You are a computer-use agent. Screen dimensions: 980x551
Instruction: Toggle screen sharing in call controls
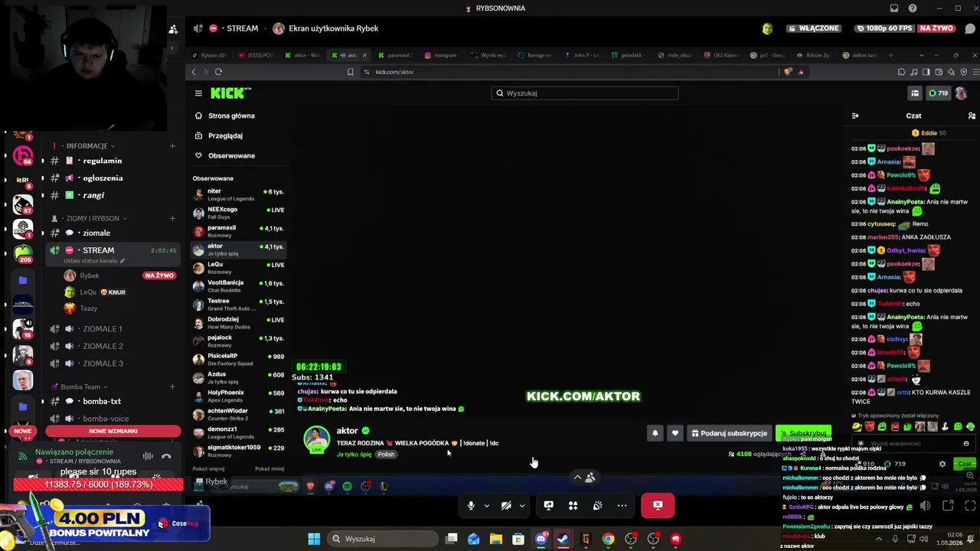tap(548, 505)
